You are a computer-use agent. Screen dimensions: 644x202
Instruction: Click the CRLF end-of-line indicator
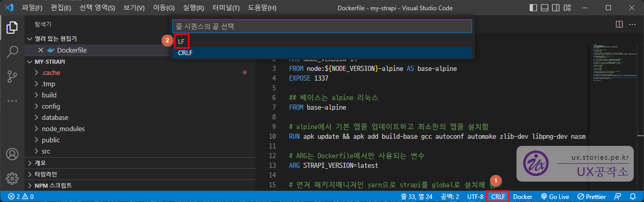point(498,196)
